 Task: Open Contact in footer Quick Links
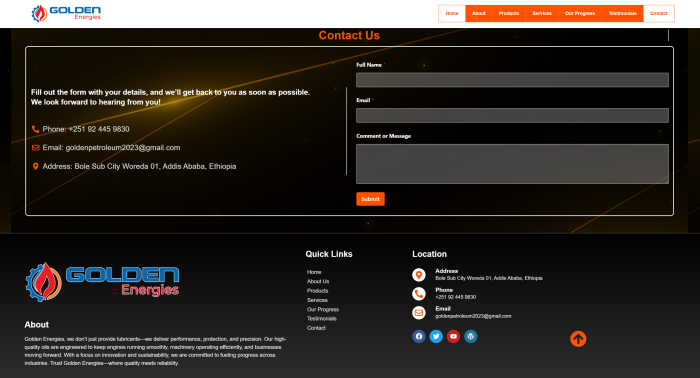point(316,328)
